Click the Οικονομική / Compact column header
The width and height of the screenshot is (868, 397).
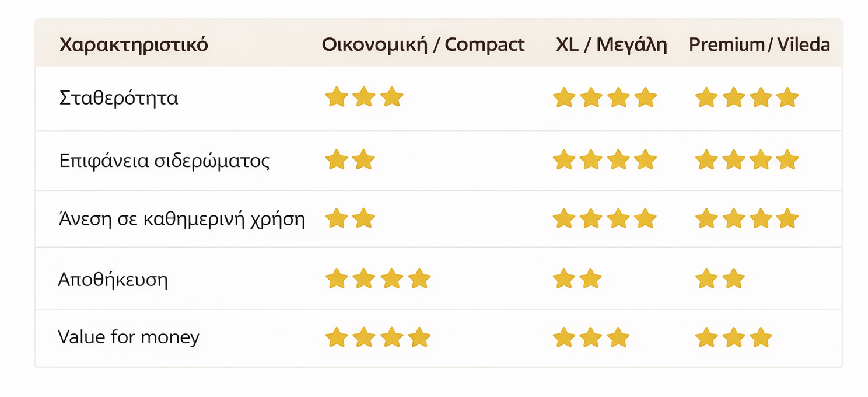click(x=423, y=45)
